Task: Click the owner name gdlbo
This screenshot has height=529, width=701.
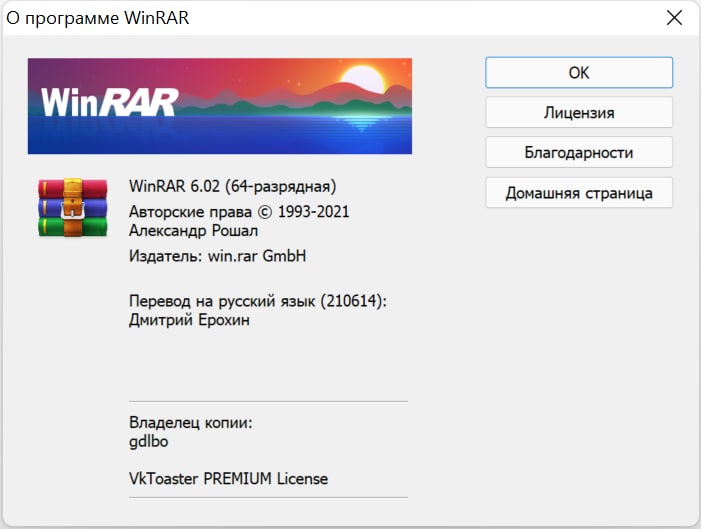Action: pos(148,442)
